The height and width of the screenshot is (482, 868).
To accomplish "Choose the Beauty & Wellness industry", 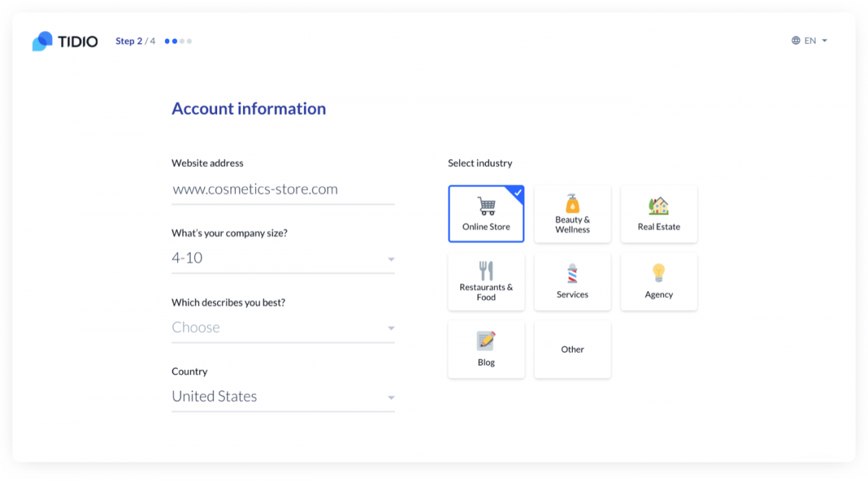I will [572, 213].
